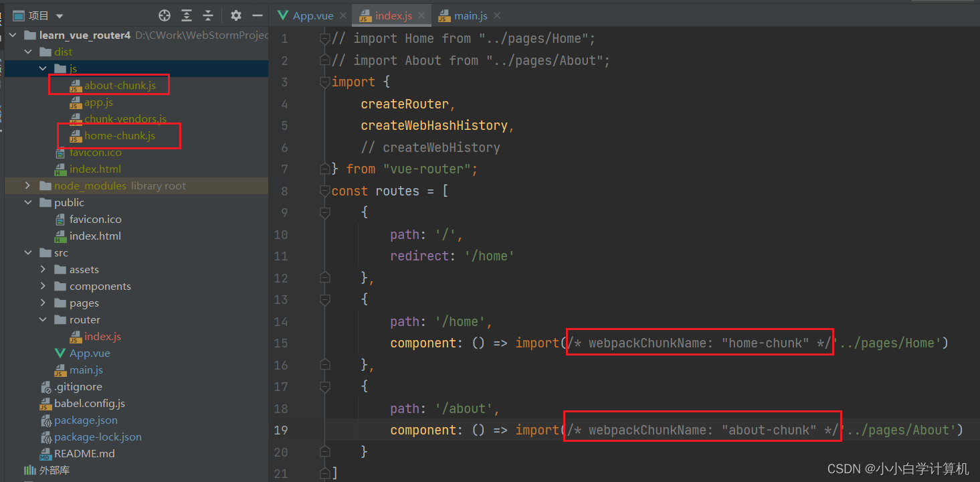Close the App.vue tab

(344, 15)
